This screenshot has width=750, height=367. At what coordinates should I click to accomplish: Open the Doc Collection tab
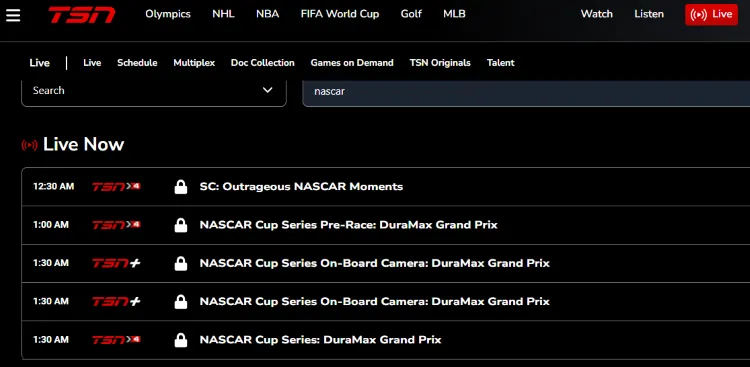(263, 63)
